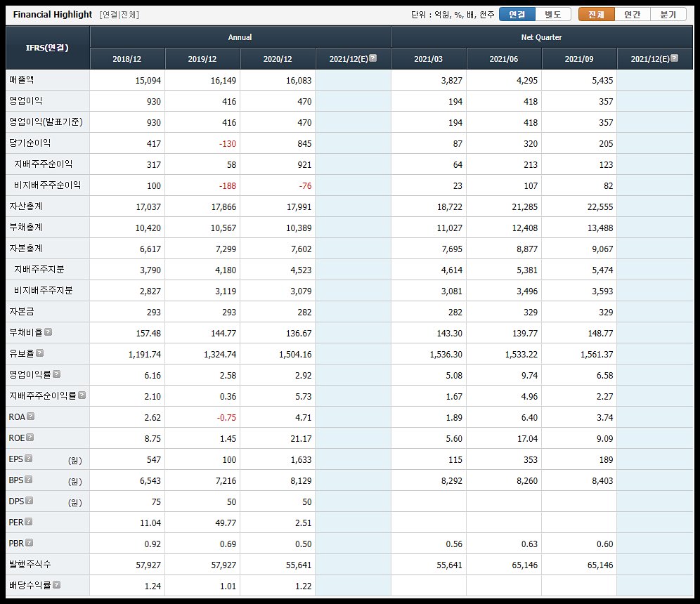The height and width of the screenshot is (604, 700).
Task: Open help icon next to DPS
Action: tap(29, 501)
